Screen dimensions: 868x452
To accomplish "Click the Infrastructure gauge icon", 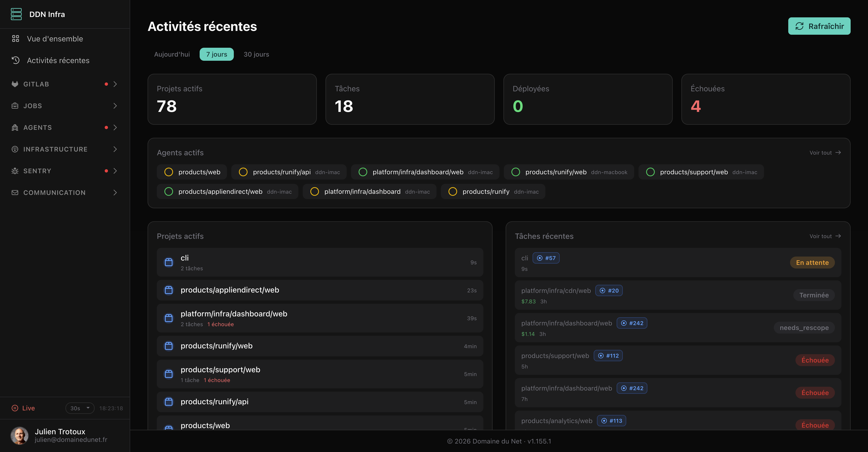I will [15, 149].
